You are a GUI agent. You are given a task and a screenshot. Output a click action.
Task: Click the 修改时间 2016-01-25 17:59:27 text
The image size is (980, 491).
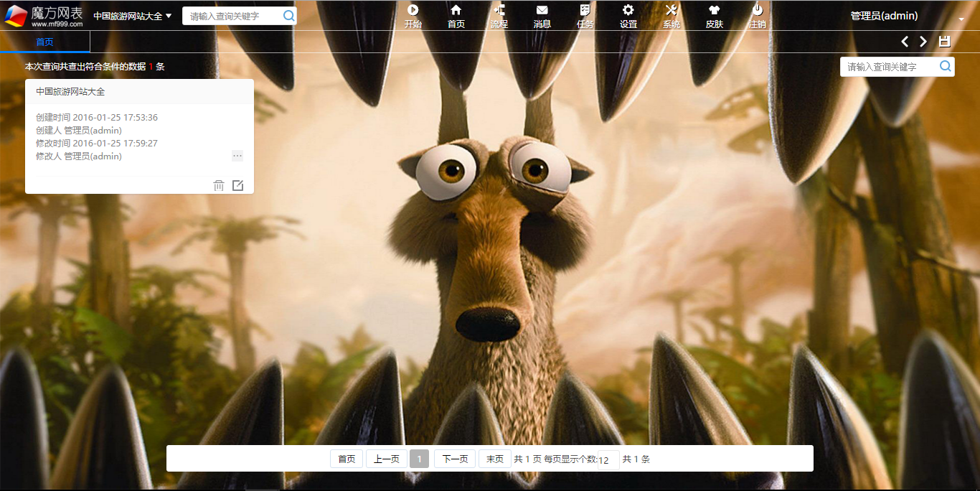pos(97,144)
